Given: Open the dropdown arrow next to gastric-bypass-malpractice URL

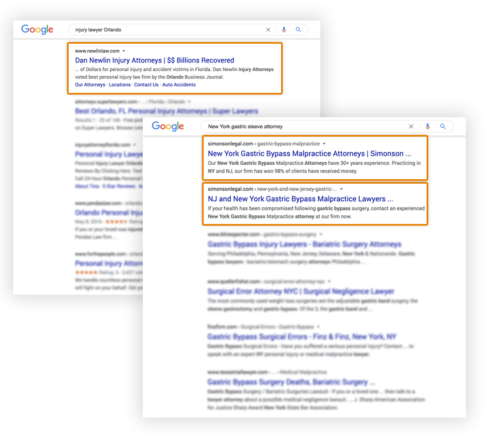Looking at the screenshot, I should 324,144.
